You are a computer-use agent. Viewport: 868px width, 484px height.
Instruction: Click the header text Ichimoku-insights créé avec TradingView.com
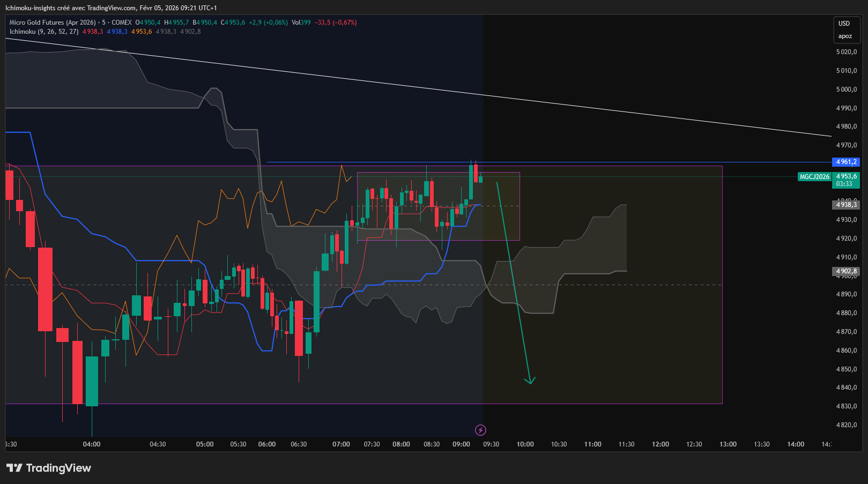coord(71,8)
